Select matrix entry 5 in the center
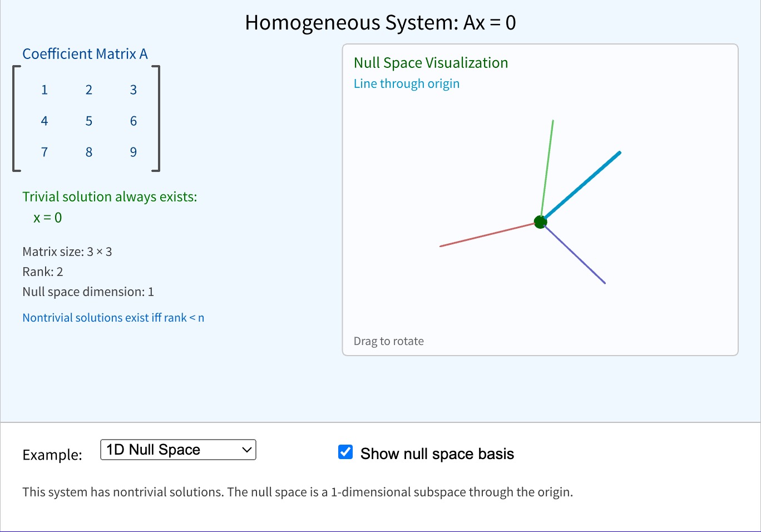The image size is (761, 532). pos(88,121)
